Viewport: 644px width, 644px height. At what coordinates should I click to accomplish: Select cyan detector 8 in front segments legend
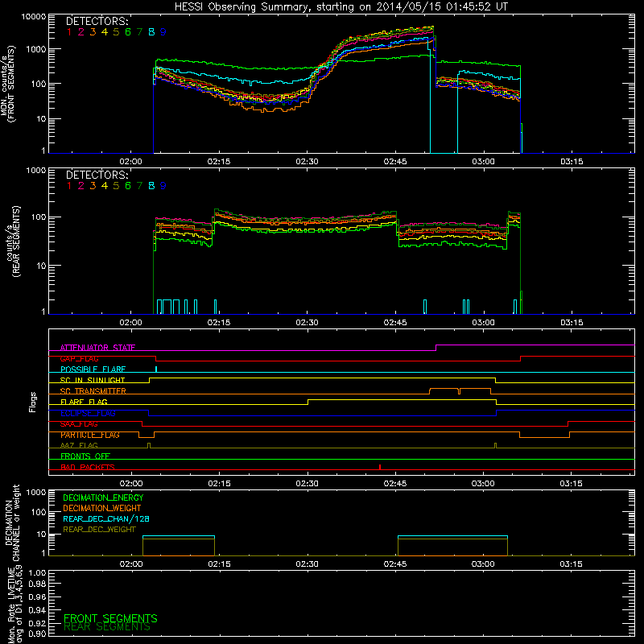(x=151, y=32)
